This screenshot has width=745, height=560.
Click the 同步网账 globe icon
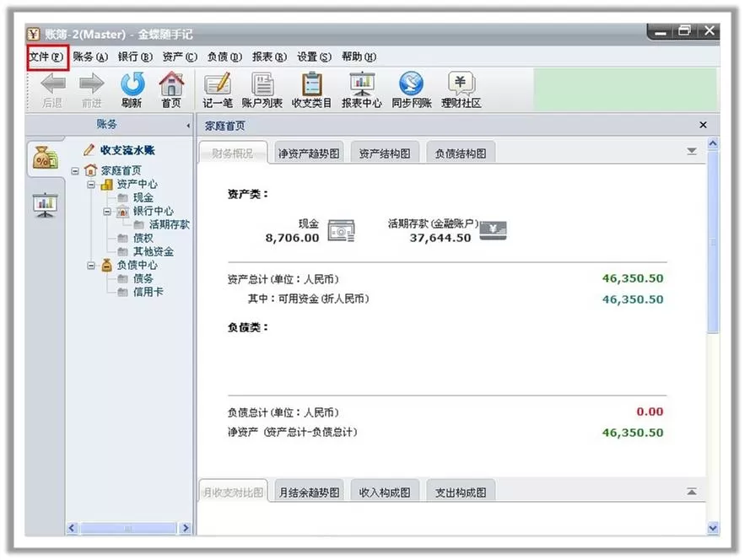click(412, 83)
